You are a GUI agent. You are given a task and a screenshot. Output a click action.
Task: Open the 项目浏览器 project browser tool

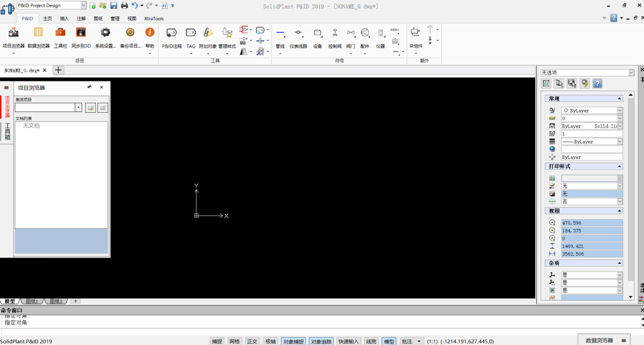pyautogui.click(x=13, y=37)
